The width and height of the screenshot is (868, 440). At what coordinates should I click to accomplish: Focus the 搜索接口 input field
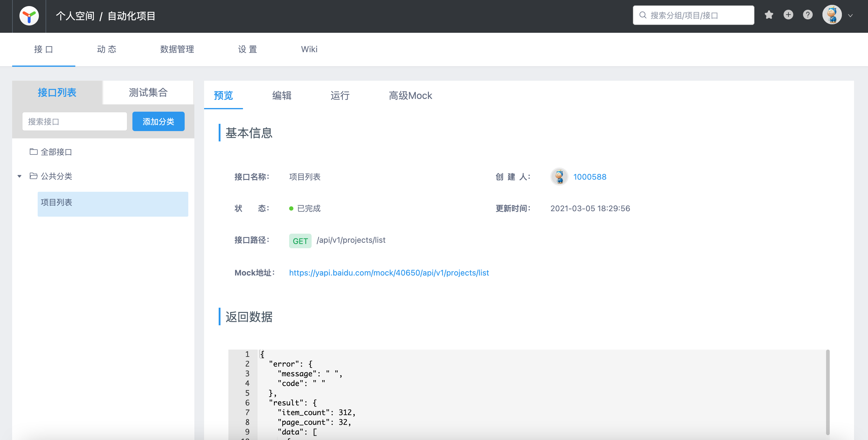point(74,121)
